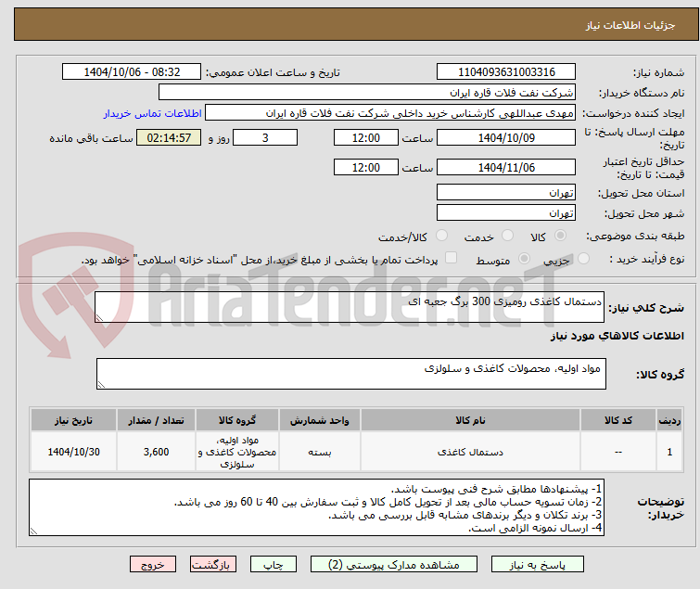Click the need date cell 1404/10/30

(73, 452)
